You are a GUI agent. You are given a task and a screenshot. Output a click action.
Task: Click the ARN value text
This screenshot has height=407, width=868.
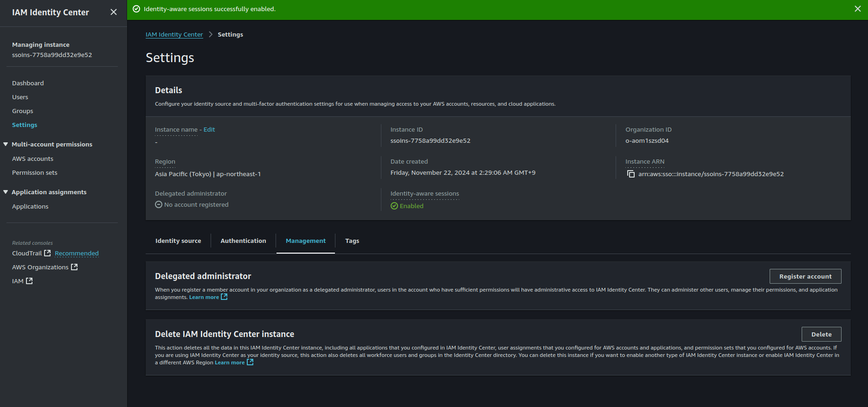click(x=711, y=174)
